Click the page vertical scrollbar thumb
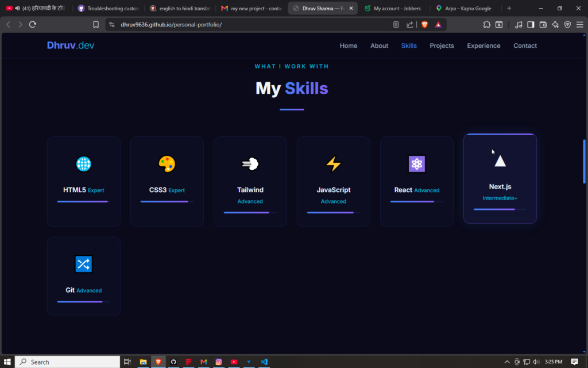This screenshot has width=588, height=368. [584, 162]
